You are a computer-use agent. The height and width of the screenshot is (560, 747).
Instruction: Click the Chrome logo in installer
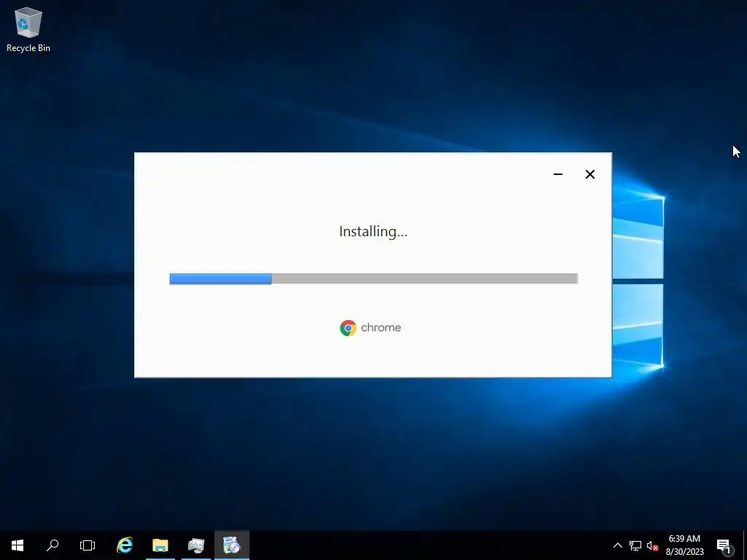(x=348, y=328)
